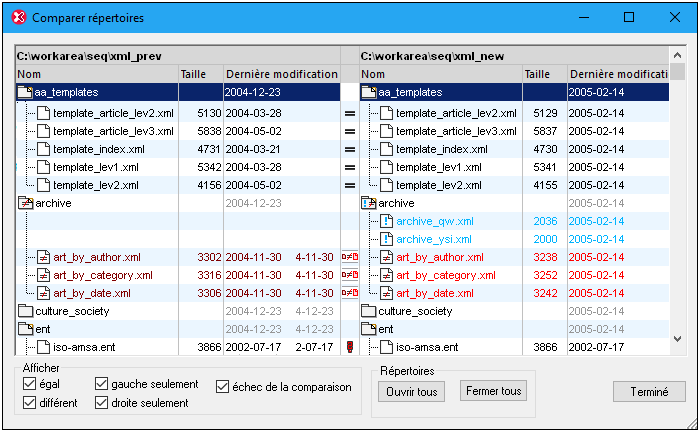The height and width of the screenshot is (432, 700).
Task: Sort right pane by Taille column header
Action: pos(543,74)
